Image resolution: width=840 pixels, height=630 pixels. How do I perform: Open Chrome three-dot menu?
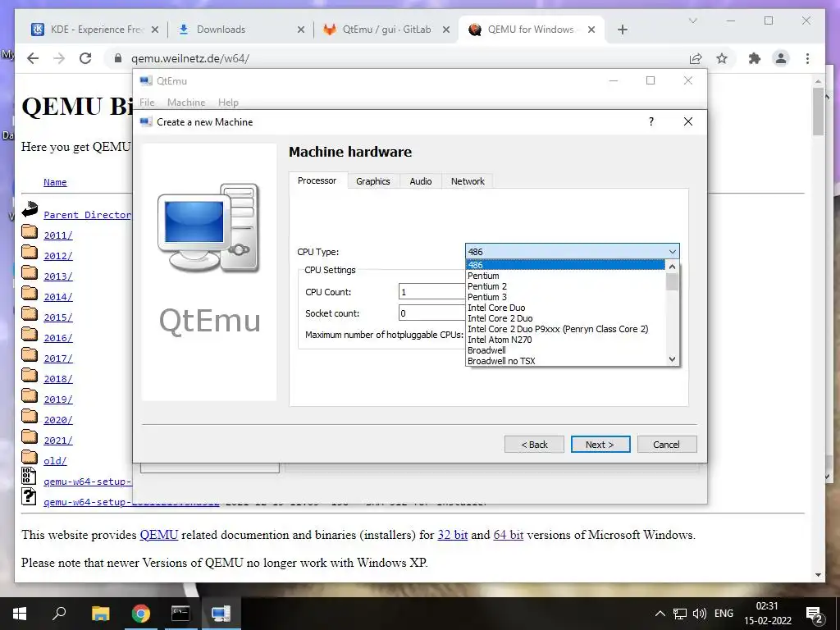807,58
